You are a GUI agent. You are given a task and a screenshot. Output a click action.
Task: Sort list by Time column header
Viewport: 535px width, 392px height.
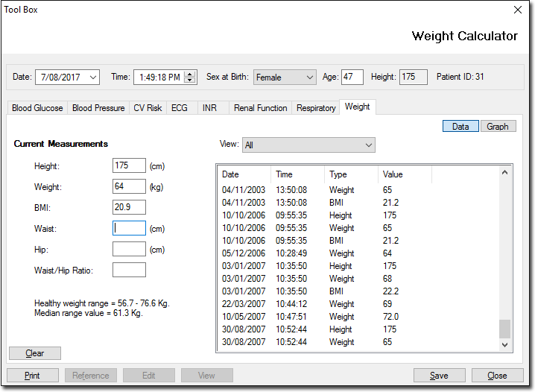coord(297,174)
